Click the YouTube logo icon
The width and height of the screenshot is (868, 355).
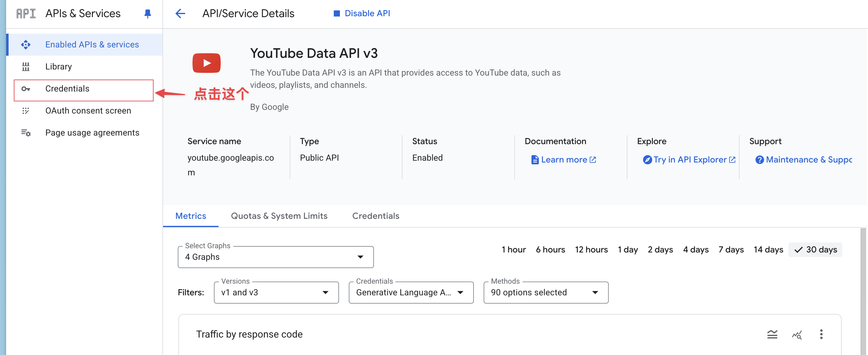pyautogui.click(x=206, y=63)
